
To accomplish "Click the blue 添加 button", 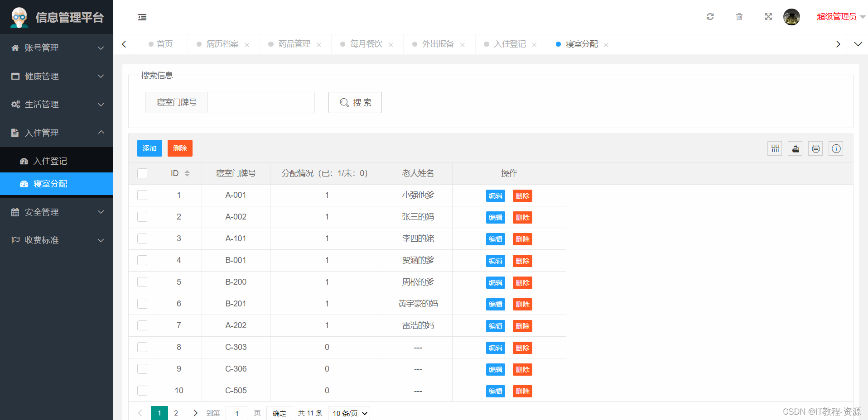I will (149, 148).
